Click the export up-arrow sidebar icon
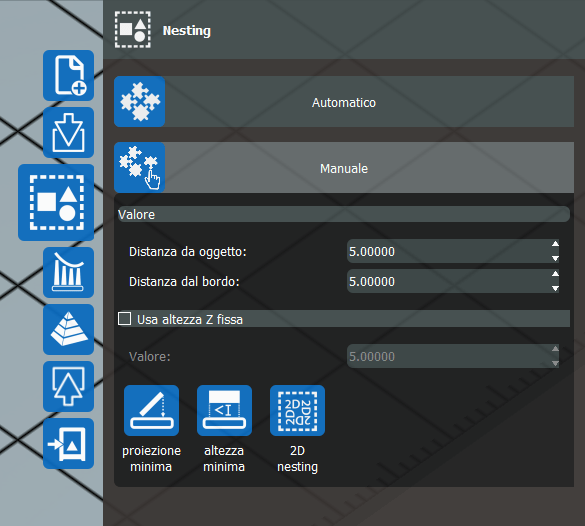 [68, 386]
